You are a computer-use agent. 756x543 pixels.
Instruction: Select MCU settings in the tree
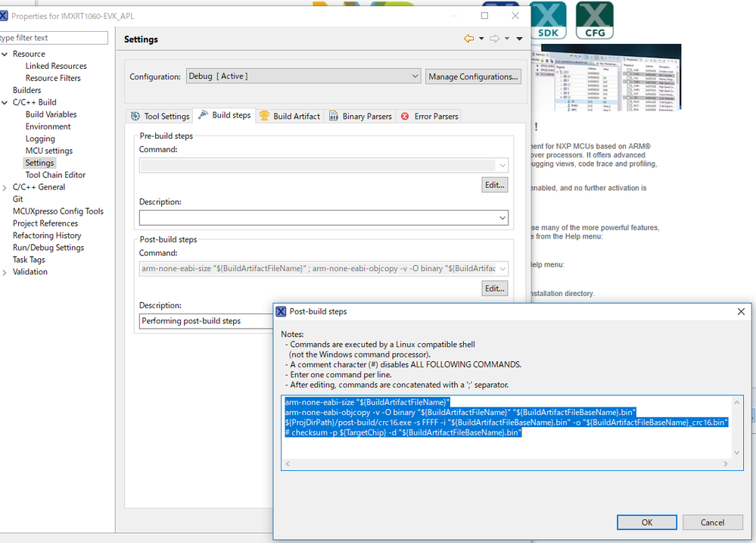tap(49, 151)
